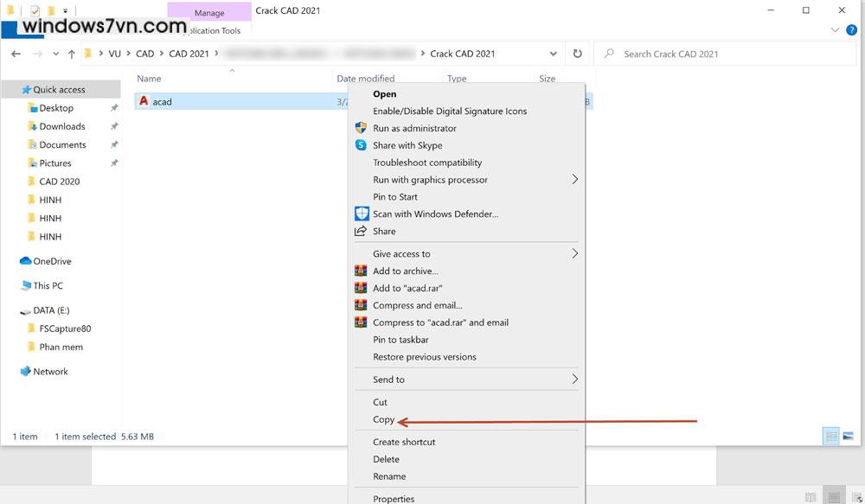865x504 pixels.
Task: Click the Windows Defender shield icon
Action: tap(362, 214)
